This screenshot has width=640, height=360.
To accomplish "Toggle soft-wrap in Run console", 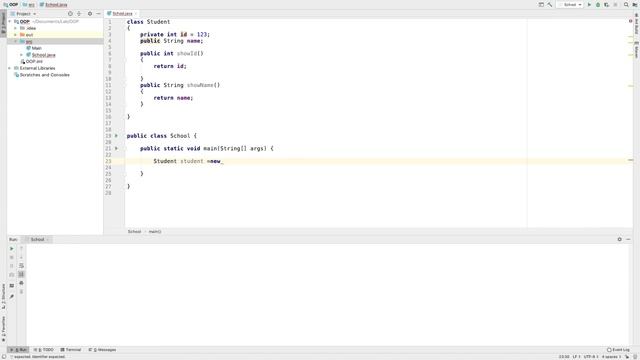I will (x=22, y=266).
